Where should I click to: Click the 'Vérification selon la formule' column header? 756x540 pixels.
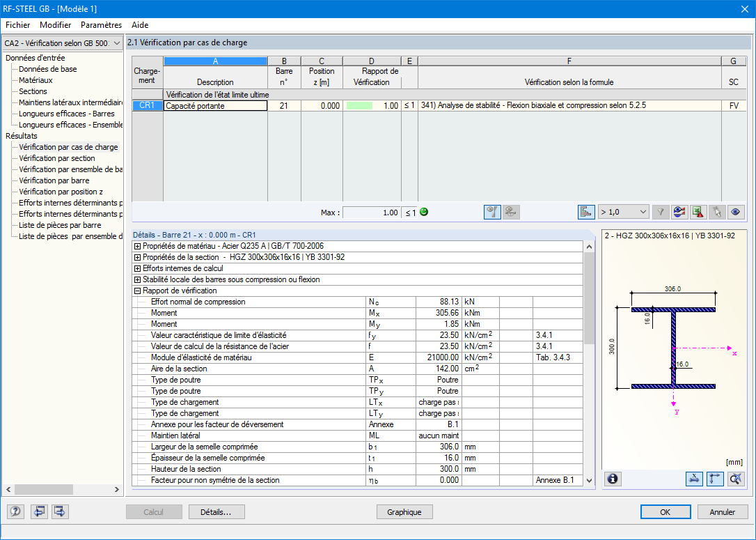coord(569,82)
